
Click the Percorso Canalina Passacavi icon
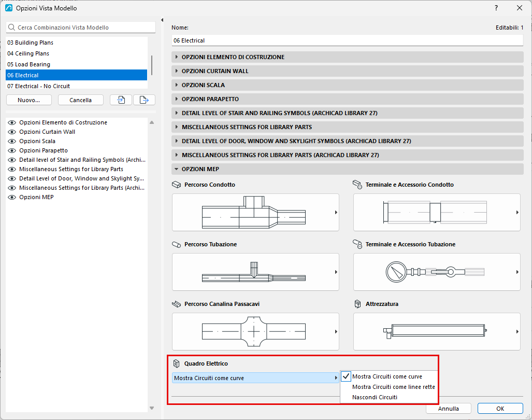pos(177,304)
